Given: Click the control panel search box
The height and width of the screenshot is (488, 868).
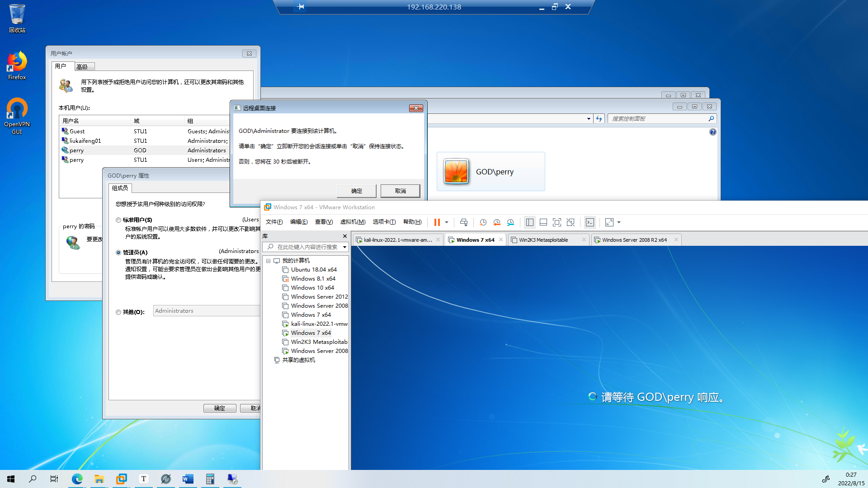Looking at the screenshot, I should point(662,119).
